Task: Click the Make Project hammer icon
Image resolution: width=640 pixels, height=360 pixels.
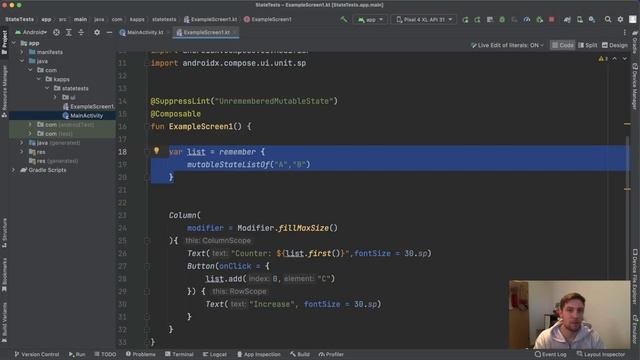Action: pos(344,19)
